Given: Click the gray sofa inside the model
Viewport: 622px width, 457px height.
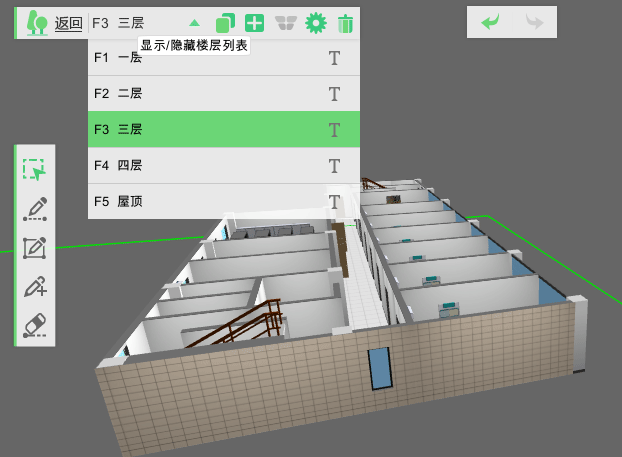Looking at the screenshot, I should tap(272, 231).
